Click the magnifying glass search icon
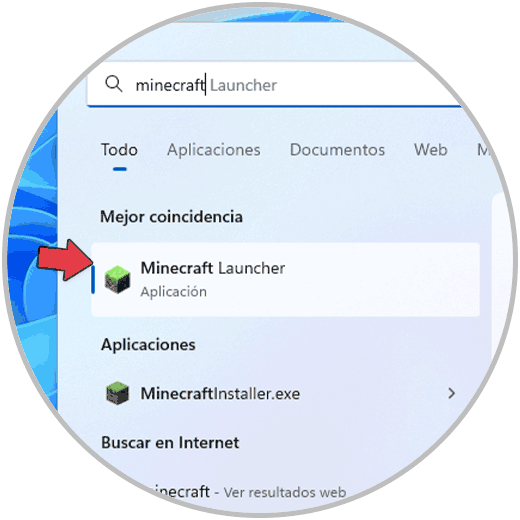This screenshot has width=520, height=520. click(114, 84)
